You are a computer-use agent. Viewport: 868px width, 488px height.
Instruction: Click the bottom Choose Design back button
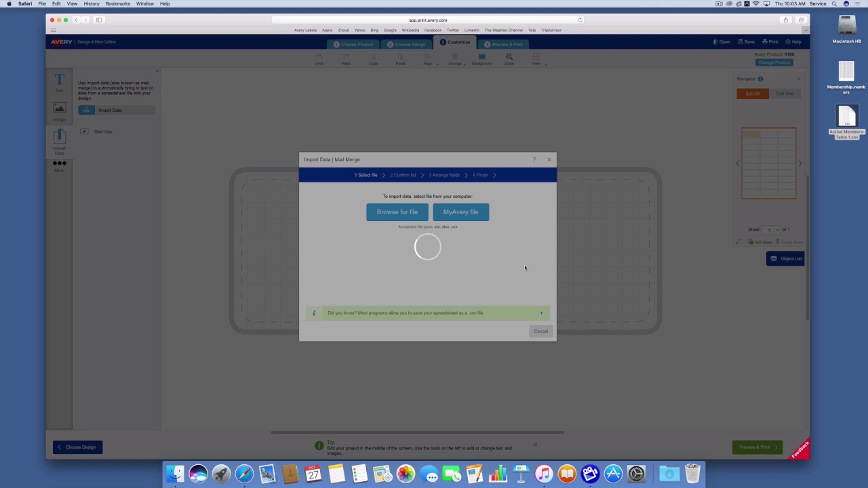coord(78,447)
